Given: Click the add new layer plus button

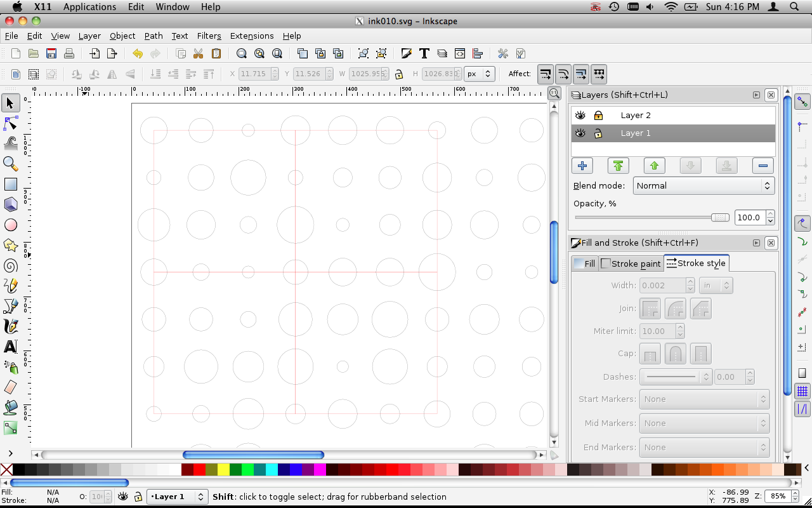Looking at the screenshot, I should pyautogui.click(x=582, y=166).
